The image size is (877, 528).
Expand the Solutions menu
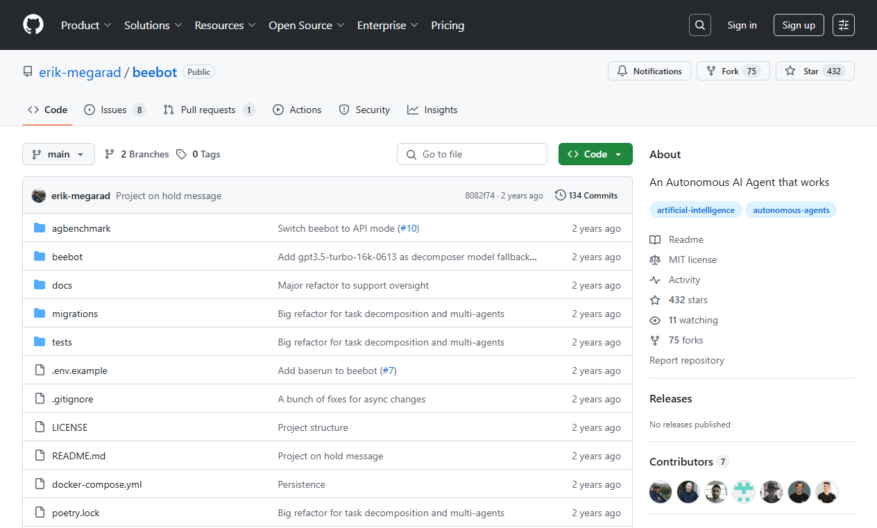tap(153, 25)
